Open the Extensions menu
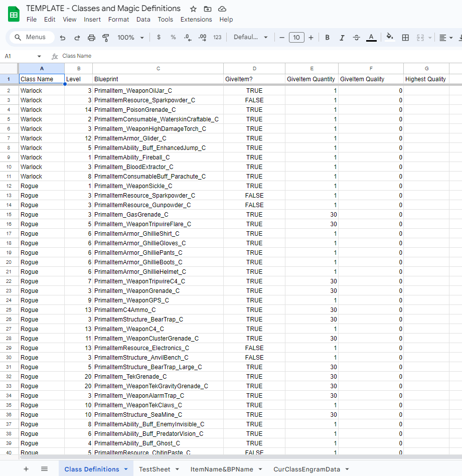 [196, 20]
